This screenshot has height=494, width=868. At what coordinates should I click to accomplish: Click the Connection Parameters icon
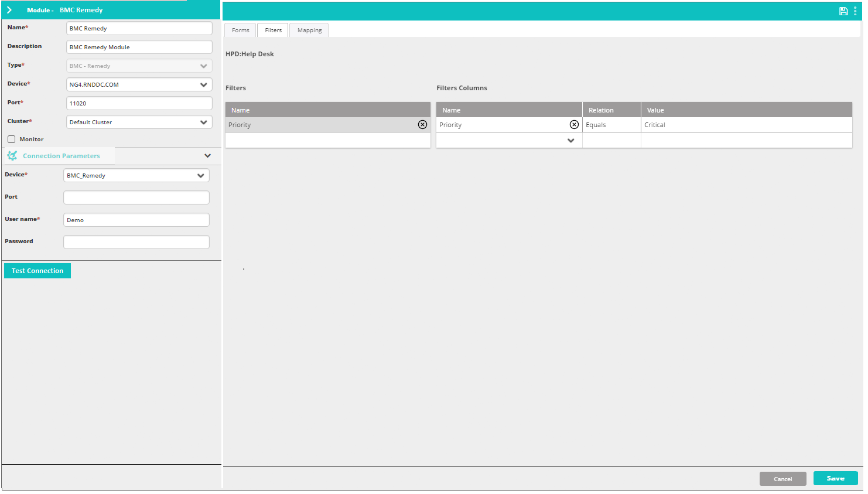point(12,156)
